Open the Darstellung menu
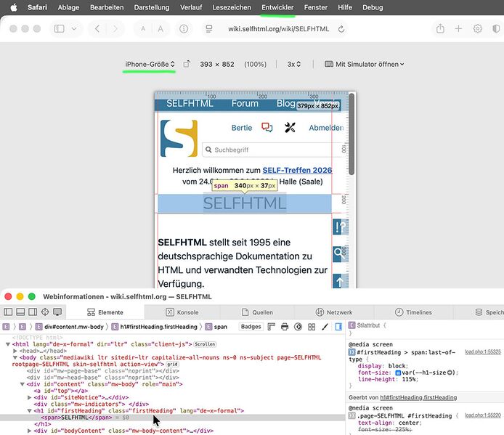The height and width of the screenshot is (435, 504). [152, 7]
